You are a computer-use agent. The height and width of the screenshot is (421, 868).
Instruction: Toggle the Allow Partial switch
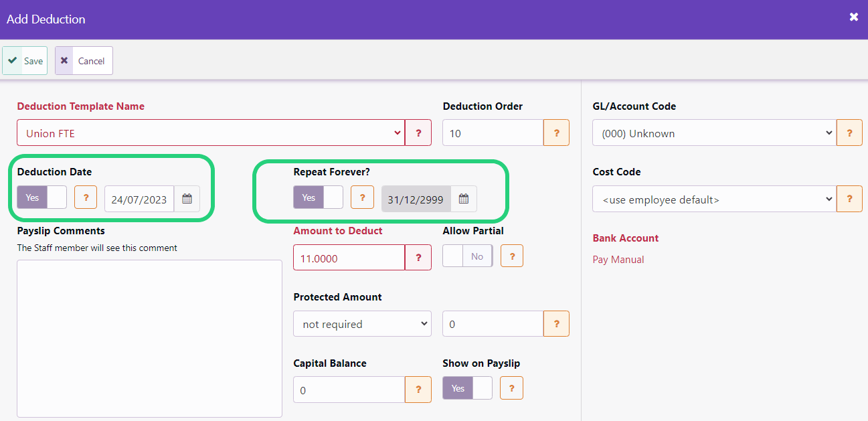point(468,256)
